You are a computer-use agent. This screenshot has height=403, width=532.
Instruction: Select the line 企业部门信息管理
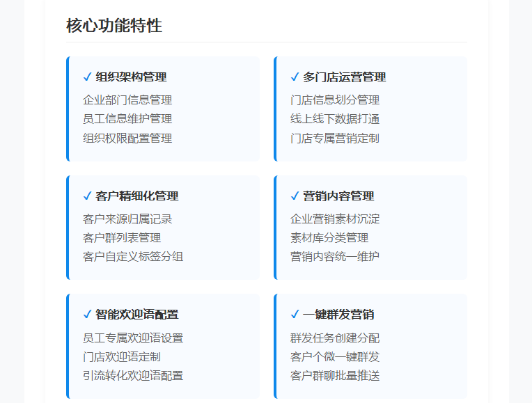[x=127, y=100]
